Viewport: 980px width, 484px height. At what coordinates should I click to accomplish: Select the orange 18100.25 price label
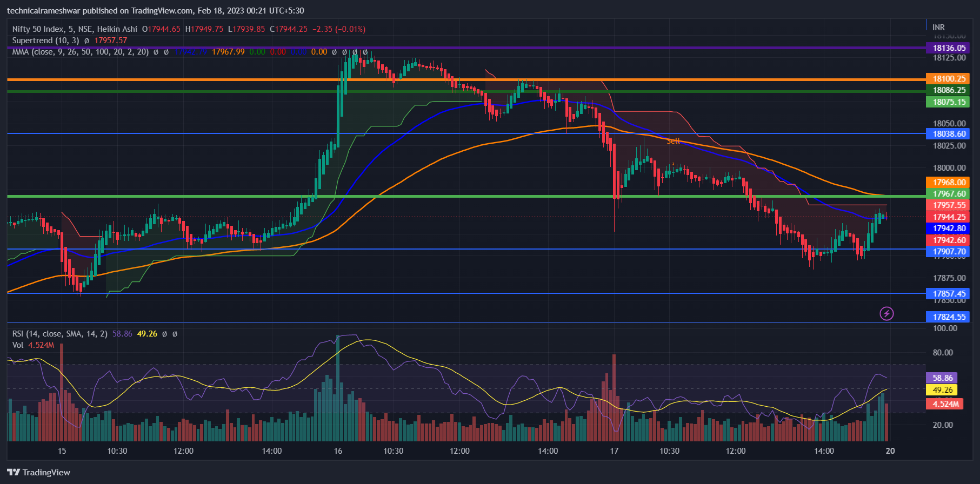tap(947, 79)
